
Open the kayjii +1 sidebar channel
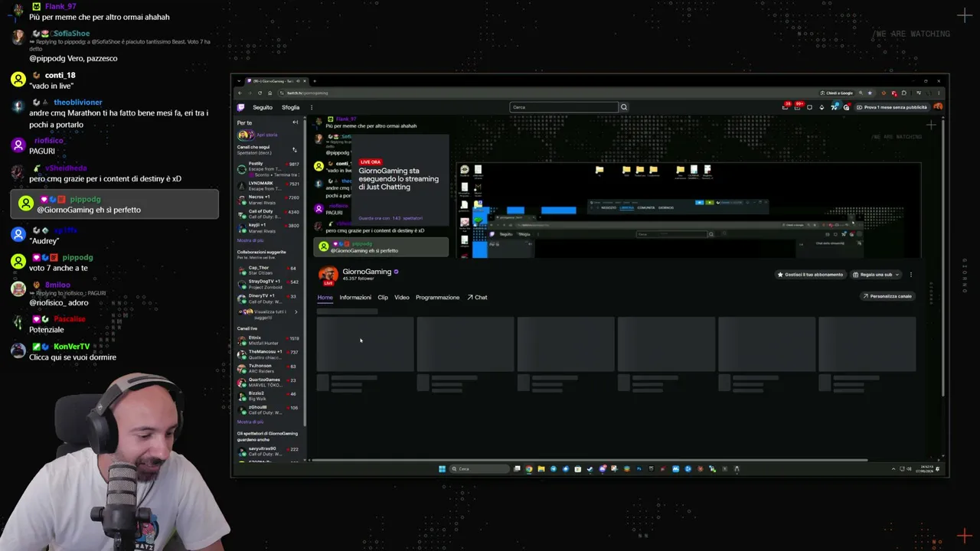(267, 228)
